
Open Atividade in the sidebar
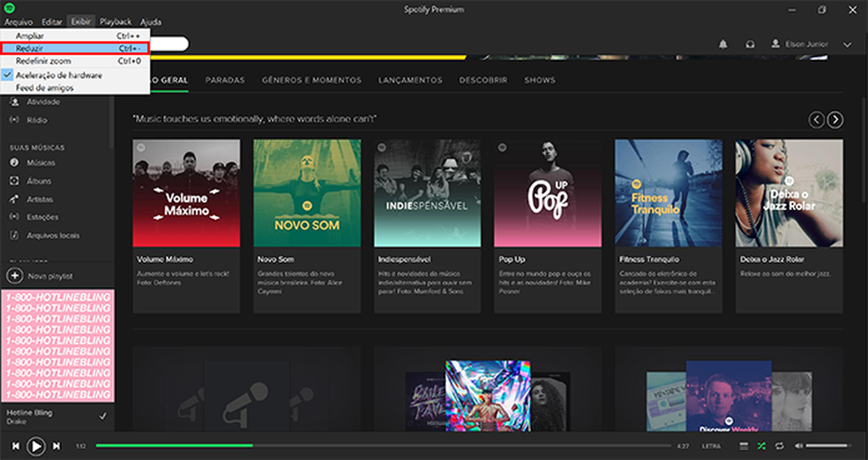click(43, 102)
